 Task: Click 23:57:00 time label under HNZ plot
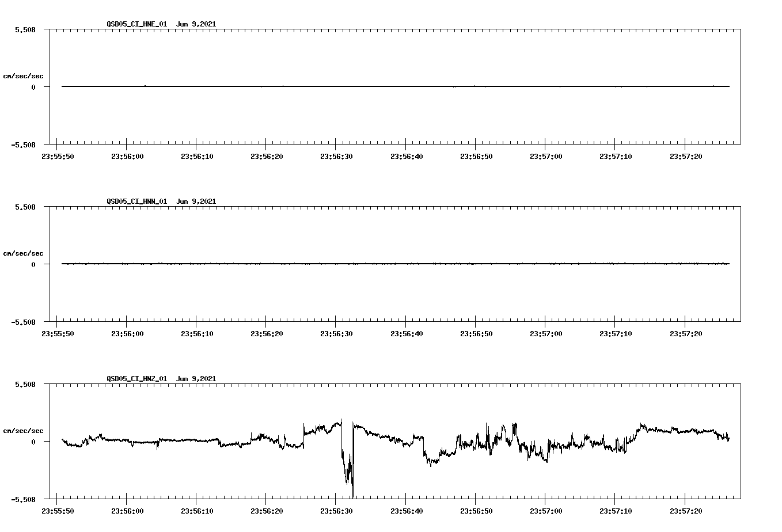pyautogui.click(x=545, y=511)
